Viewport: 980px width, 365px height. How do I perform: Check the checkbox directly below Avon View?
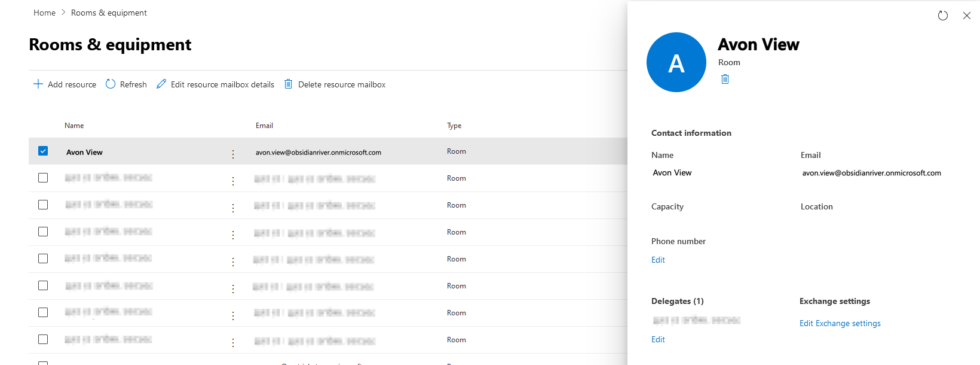(43, 178)
